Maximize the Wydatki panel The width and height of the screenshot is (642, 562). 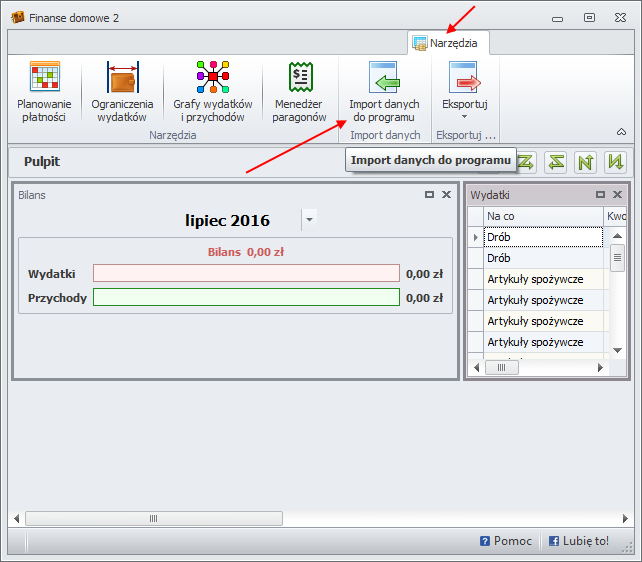pyautogui.click(x=600, y=195)
